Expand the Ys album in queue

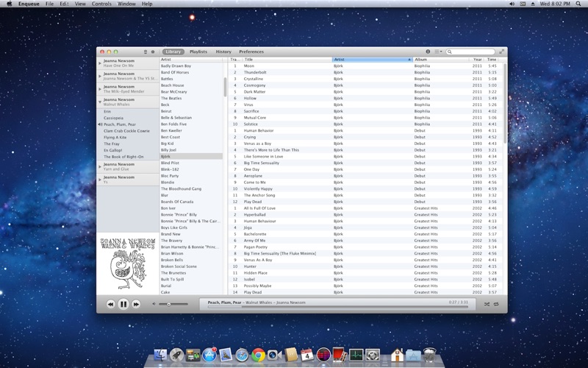click(x=100, y=180)
